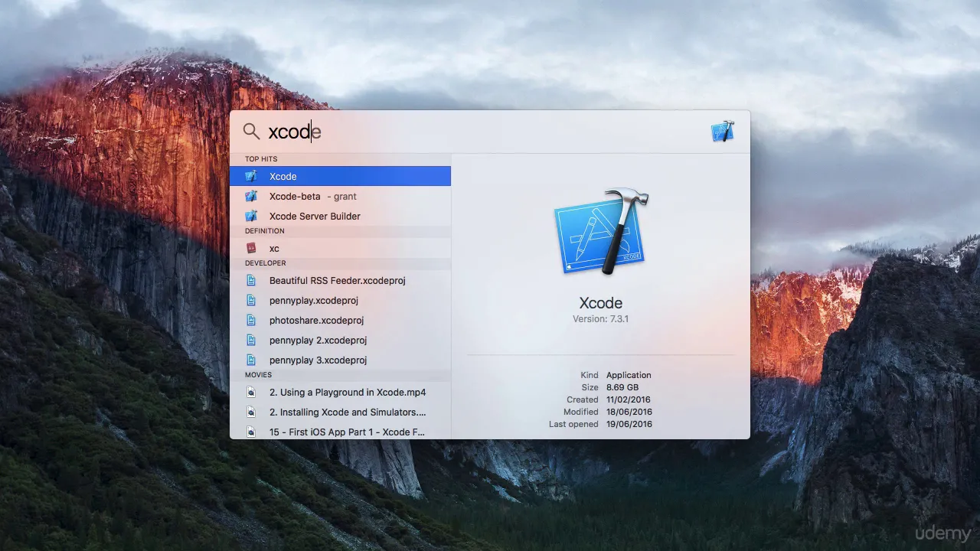
Task: Open Beautiful RSS Feeder.xcodeproj
Action: [340, 280]
